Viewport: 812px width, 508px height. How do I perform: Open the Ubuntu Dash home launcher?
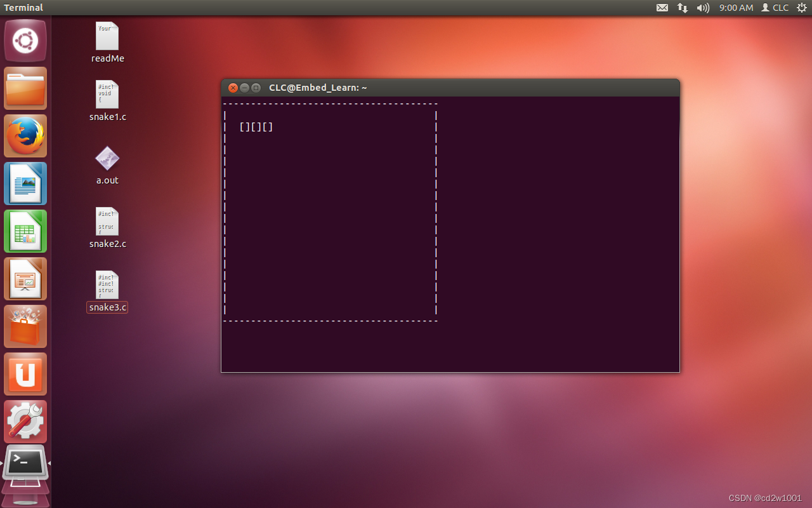[x=25, y=41]
